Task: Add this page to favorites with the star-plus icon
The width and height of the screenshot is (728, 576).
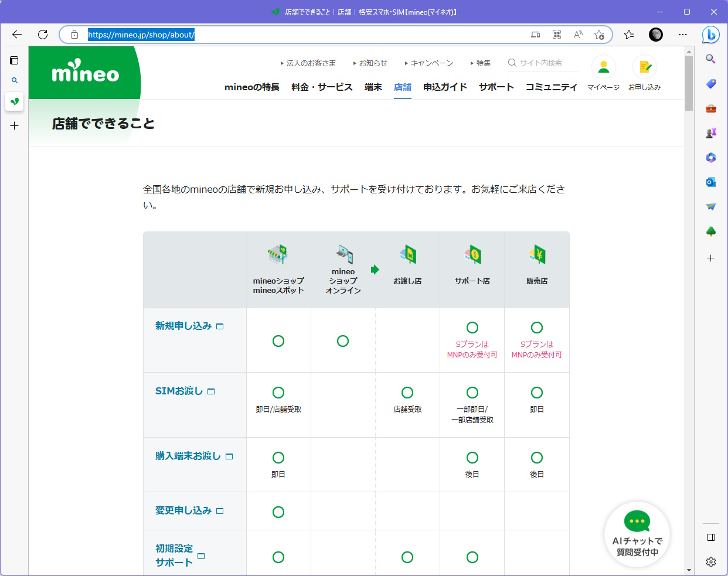Action: click(x=599, y=35)
